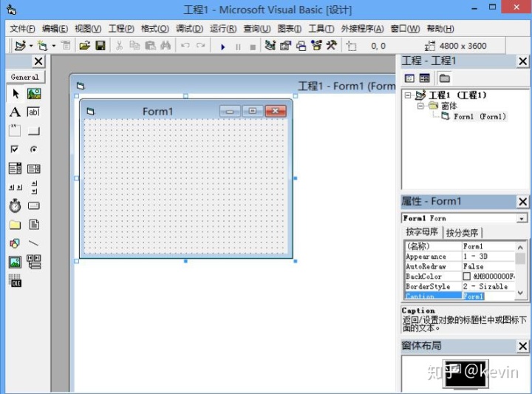Select the Line control tool

coord(33,243)
